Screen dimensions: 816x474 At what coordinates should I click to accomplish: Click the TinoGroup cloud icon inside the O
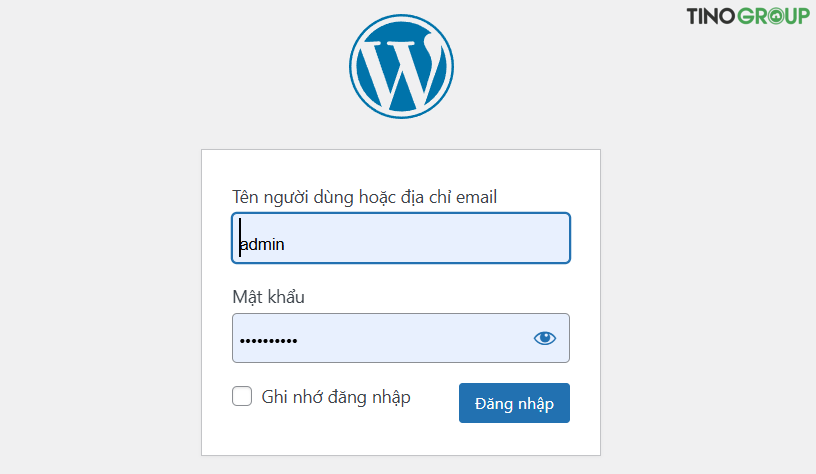(x=775, y=17)
